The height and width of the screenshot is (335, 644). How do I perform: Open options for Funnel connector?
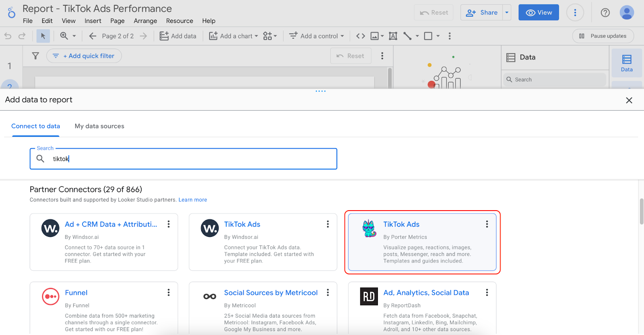click(169, 293)
